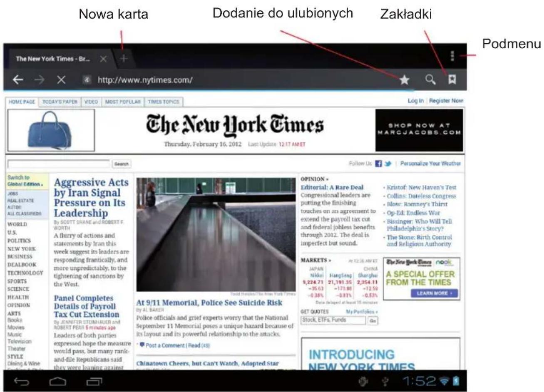Open Android Recent Apps button
This screenshot has height=392, width=544.
(94, 381)
